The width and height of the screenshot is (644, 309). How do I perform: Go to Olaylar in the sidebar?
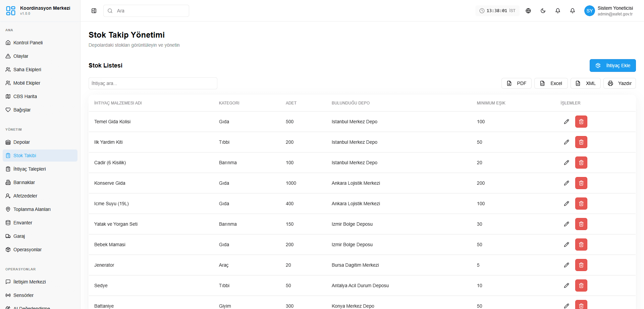pyautogui.click(x=40, y=56)
